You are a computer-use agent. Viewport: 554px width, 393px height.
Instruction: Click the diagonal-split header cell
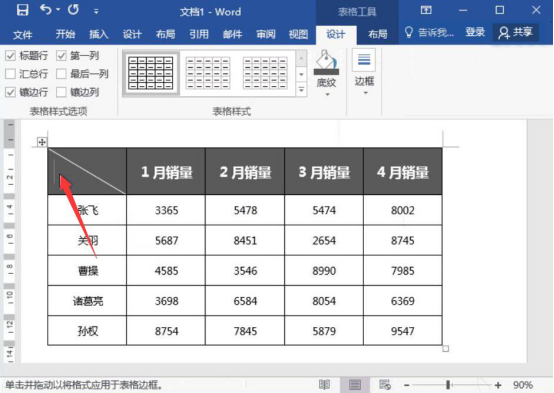pyautogui.click(x=87, y=171)
